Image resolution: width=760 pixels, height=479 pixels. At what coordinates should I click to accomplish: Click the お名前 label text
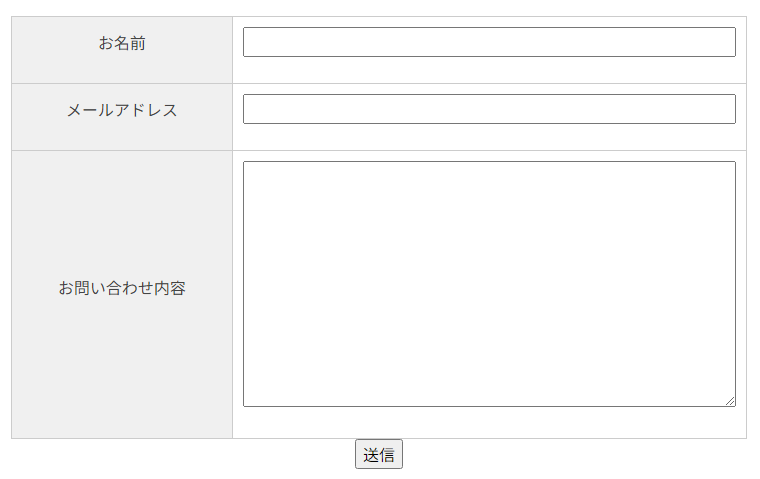[122, 43]
